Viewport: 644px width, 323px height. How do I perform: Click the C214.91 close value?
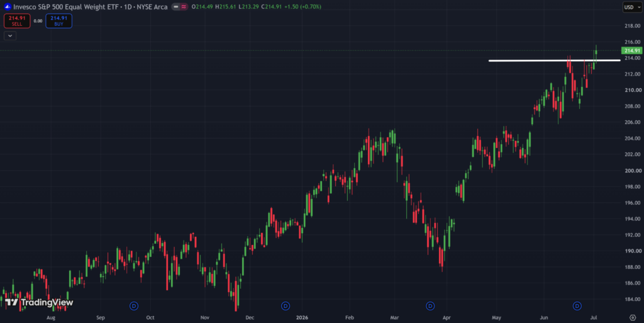[x=272, y=6]
